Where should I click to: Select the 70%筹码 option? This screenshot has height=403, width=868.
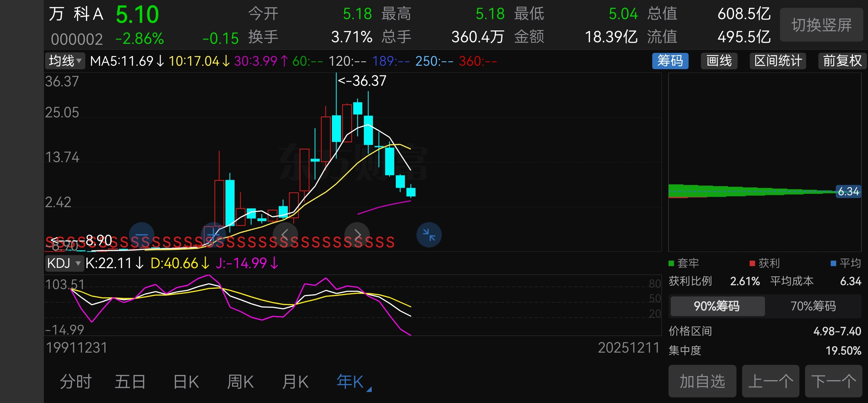[x=813, y=306]
